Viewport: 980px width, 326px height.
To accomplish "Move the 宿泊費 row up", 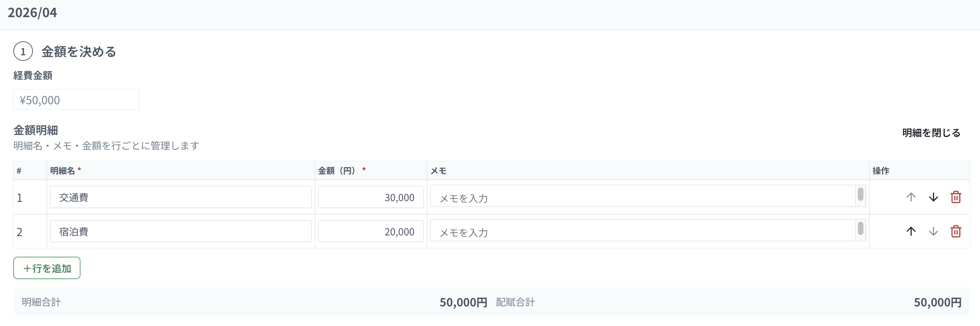I will 911,231.
